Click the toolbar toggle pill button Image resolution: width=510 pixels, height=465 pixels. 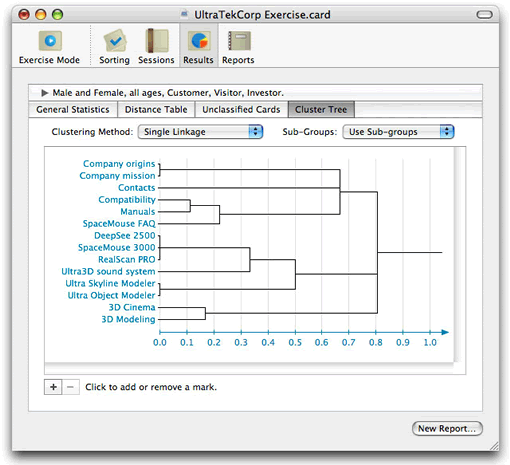point(484,15)
